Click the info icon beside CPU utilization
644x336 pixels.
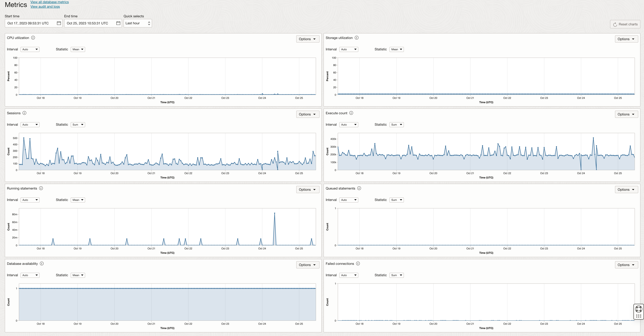click(x=33, y=38)
